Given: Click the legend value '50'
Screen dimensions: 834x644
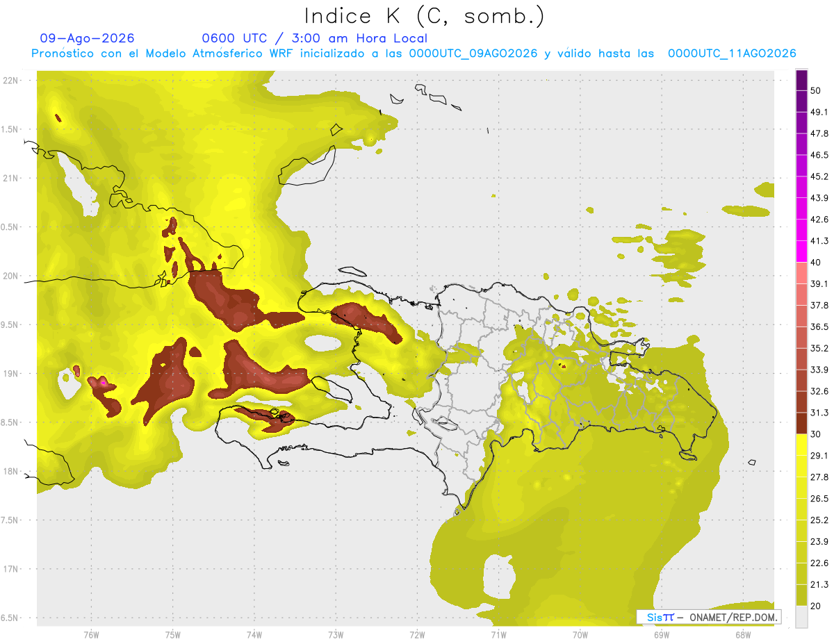Looking at the screenshot, I should [x=816, y=90].
